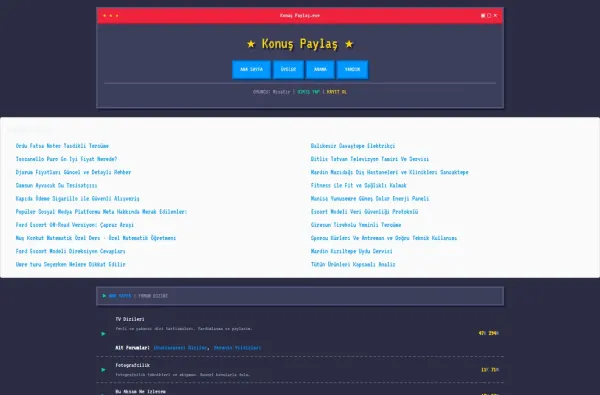Open Ford Escort Modeli Direksiyon Cevapları link

coord(71,251)
